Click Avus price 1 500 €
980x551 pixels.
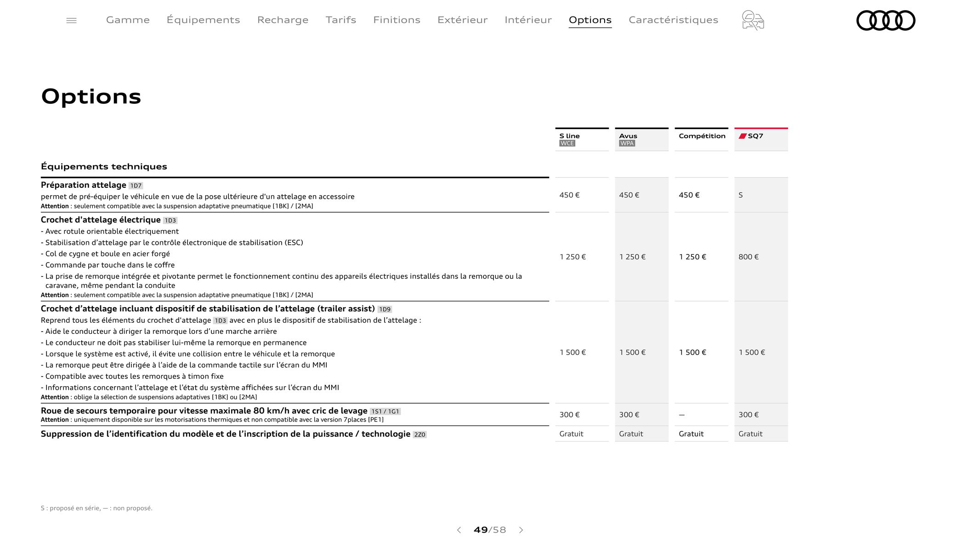click(632, 353)
